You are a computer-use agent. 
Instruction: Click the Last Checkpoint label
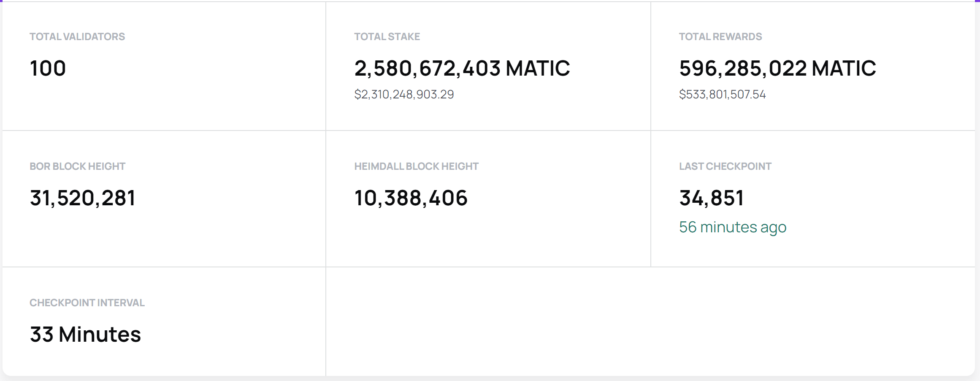pos(725,166)
